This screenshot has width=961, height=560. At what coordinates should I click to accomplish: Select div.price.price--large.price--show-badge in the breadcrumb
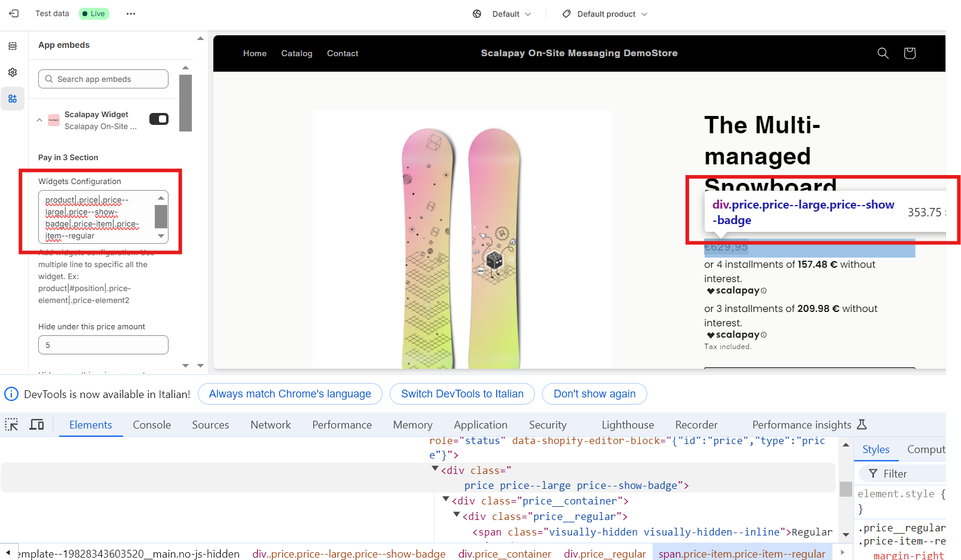click(349, 554)
